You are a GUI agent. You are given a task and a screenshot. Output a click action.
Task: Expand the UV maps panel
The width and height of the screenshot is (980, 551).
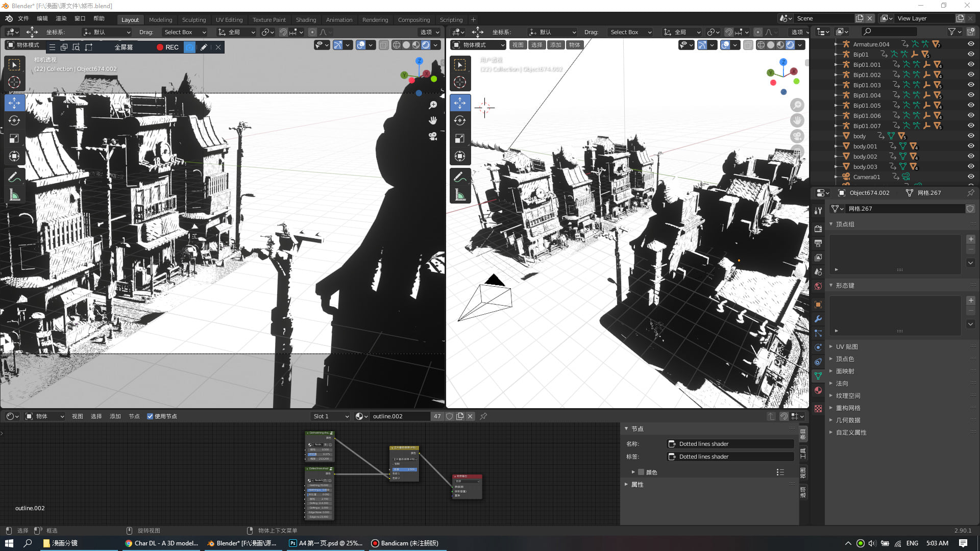(x=846, y=347)
